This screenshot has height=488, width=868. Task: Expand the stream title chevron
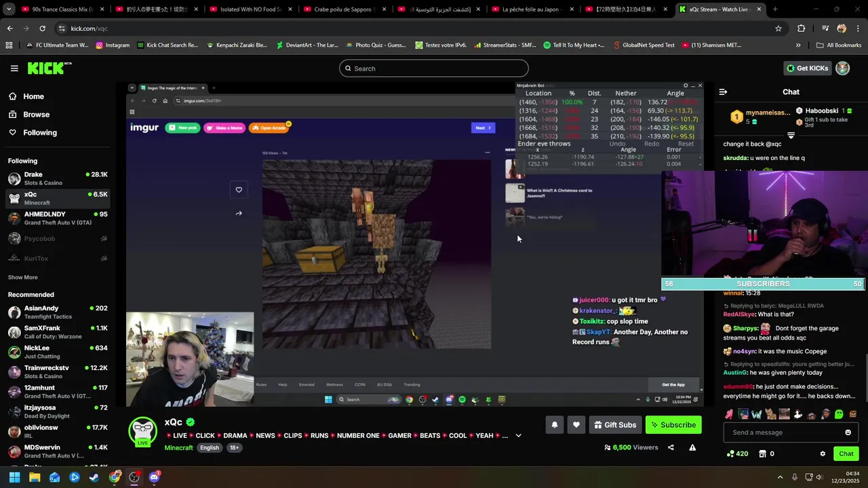[519, 436]
